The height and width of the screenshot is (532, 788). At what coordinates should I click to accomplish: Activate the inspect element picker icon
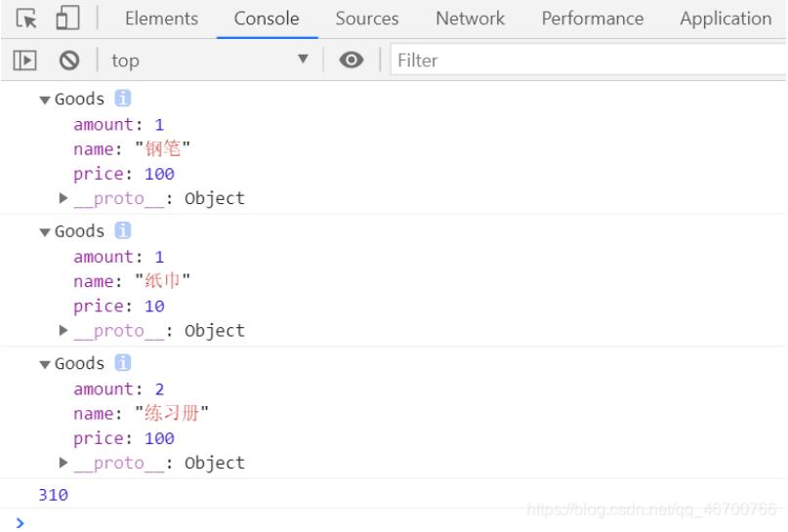pyautogui.click(x=27, y=19)
